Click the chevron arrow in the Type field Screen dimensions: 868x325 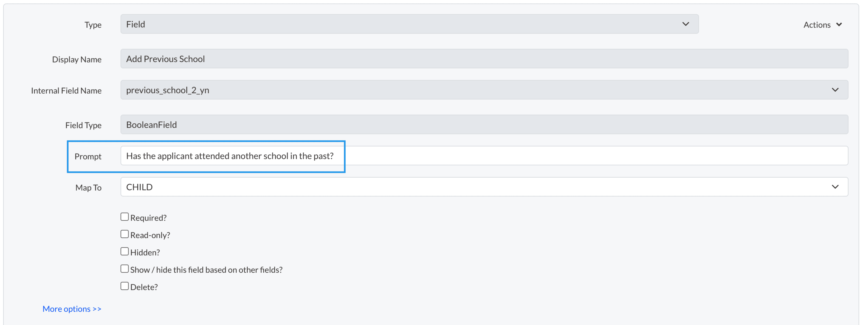(685, 24)
